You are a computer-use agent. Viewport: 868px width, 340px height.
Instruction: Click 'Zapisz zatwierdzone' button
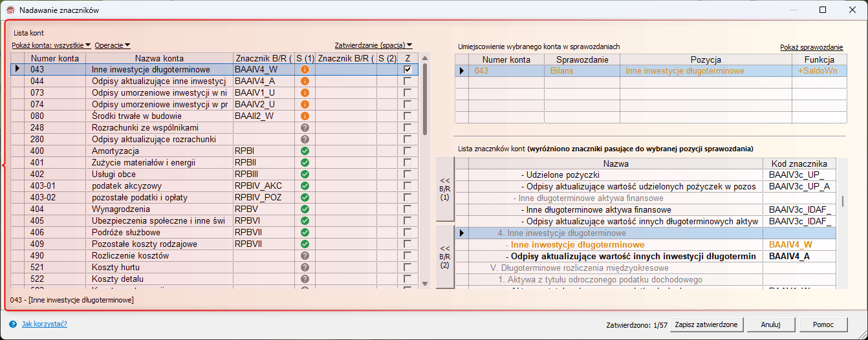(706, 324)
